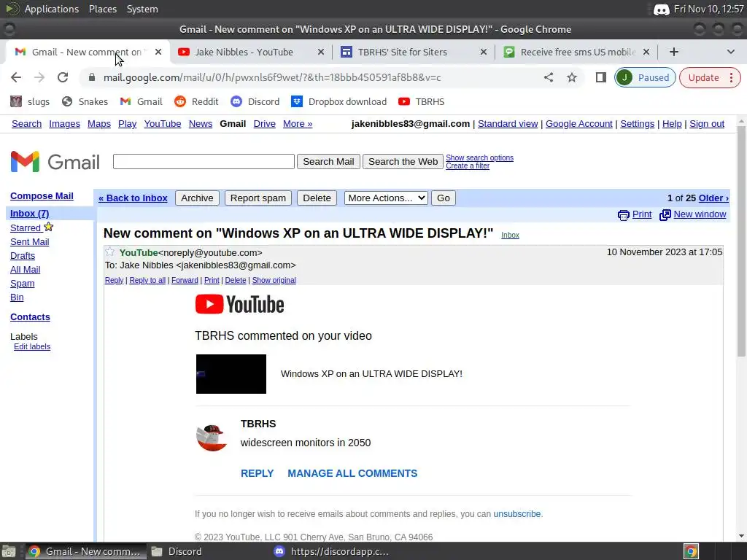The width and height of the screenshot is (747, 560).
Task: Open the Chrome side panel icon
Action: [x=601, y=77]
